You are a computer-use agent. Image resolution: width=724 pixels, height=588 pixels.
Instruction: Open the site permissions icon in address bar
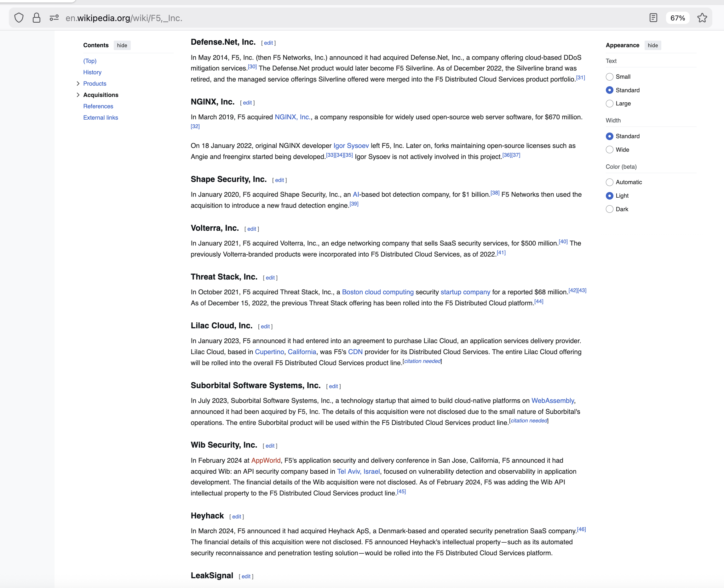click(x=54, y=18)
